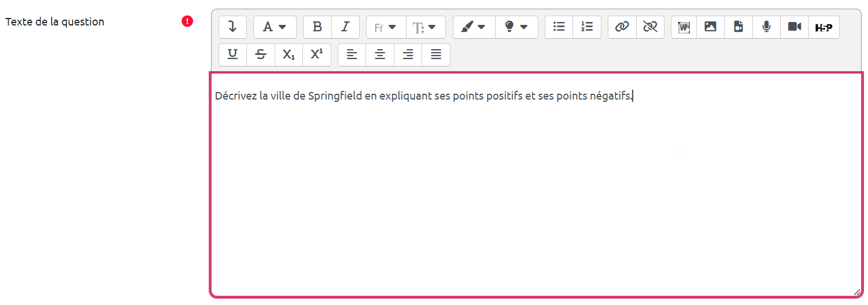The width and height of the screenshot is (868, 305).
Task: Click the record video camera icon
Action: click(795, 27)
